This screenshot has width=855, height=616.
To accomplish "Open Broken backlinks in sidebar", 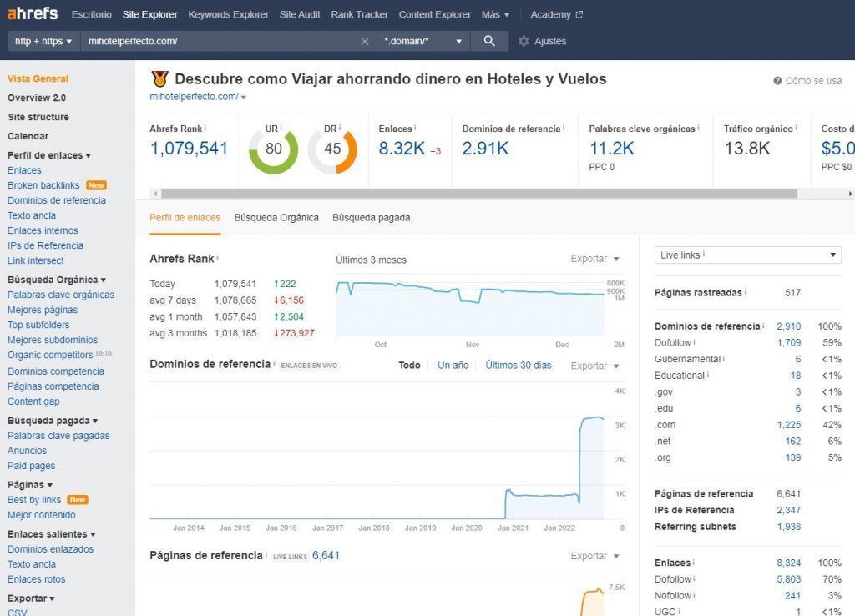I will 43,185.
